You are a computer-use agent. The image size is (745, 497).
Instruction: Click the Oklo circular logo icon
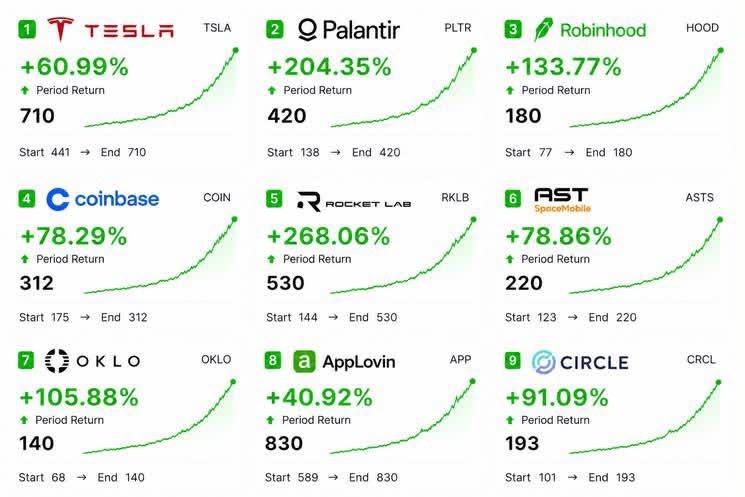click(57, 361)
